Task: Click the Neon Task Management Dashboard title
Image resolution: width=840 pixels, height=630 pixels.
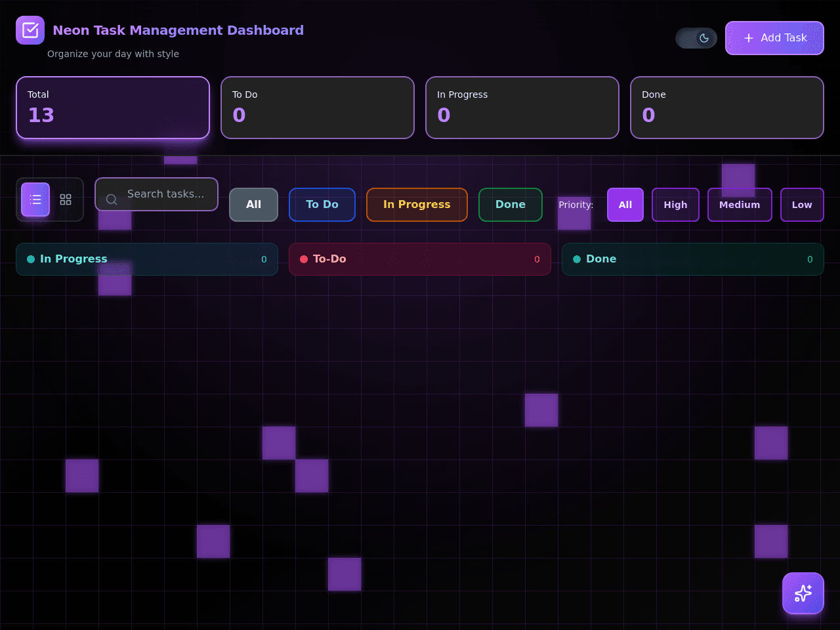Action: point(178,30)
